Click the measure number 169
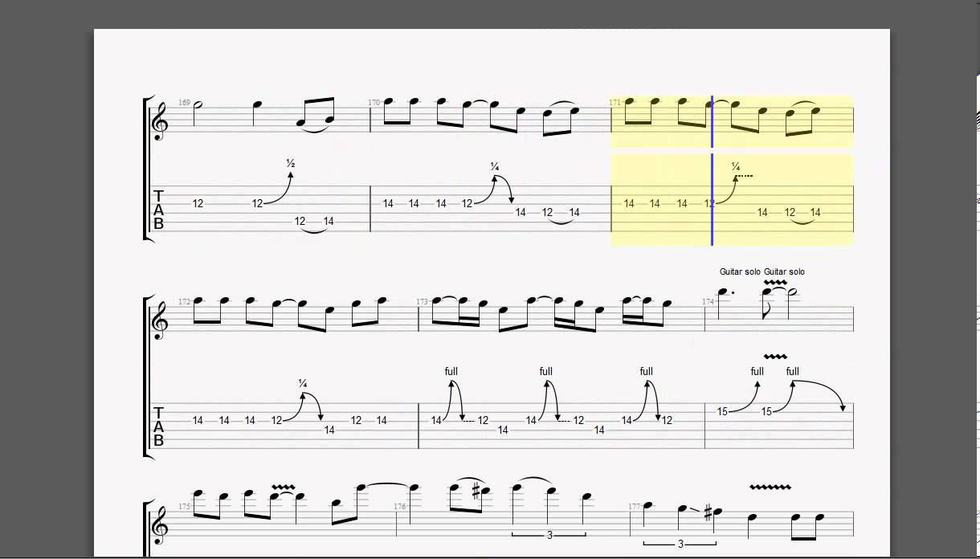The image size is (980, 559). click(x=184, y=103)
